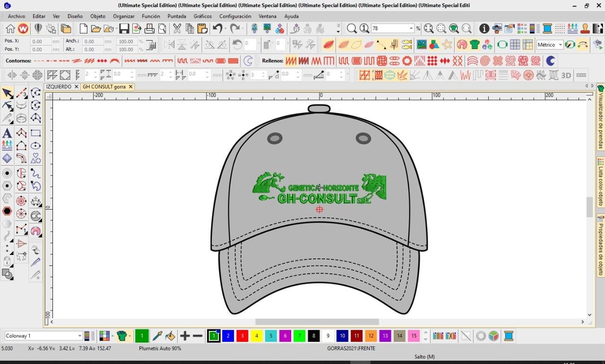
Task: Click the Home screen icon
Action: click(x=10, y=29)
